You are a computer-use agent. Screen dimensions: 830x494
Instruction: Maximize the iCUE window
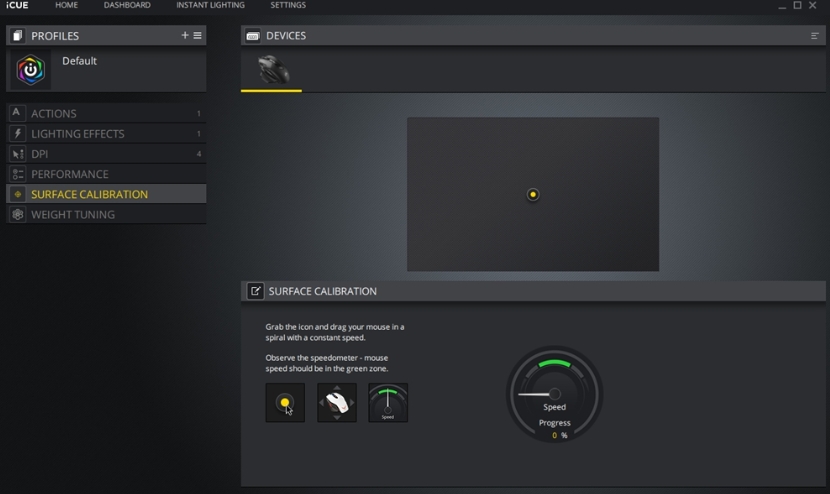point(797,5)
